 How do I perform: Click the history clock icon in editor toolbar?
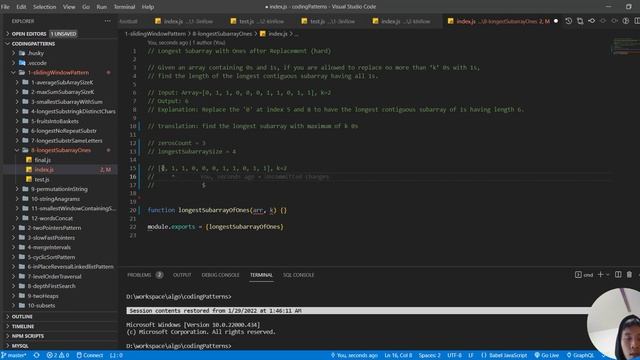(x=569, y=21)
